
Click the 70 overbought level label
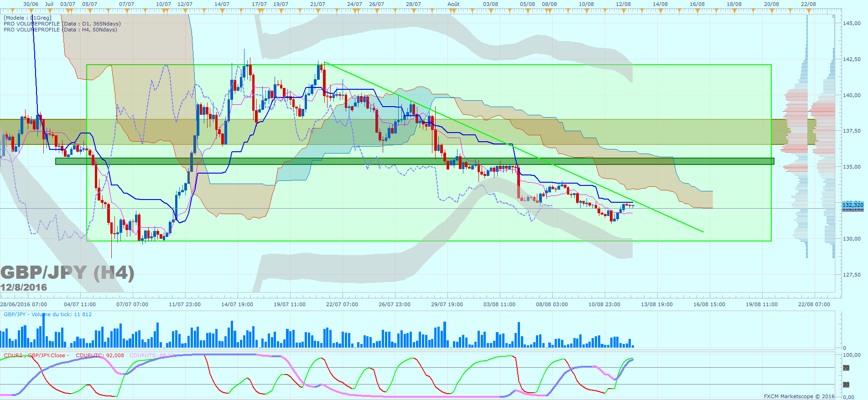click(x=846, y=368)
